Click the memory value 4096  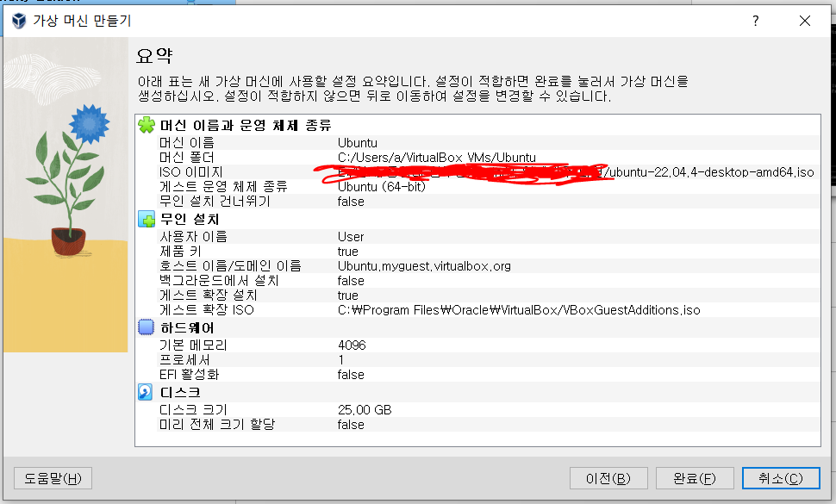tap(352, 345)
